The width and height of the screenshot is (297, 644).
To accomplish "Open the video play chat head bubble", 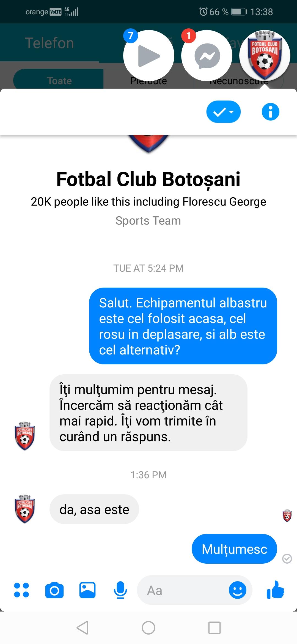I will [149, 56].
